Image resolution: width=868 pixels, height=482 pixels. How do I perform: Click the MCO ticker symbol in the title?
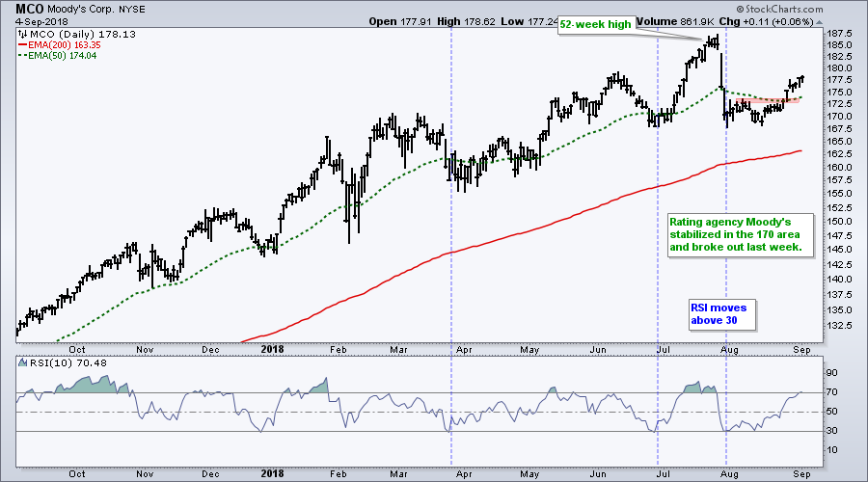click(29, 9)
